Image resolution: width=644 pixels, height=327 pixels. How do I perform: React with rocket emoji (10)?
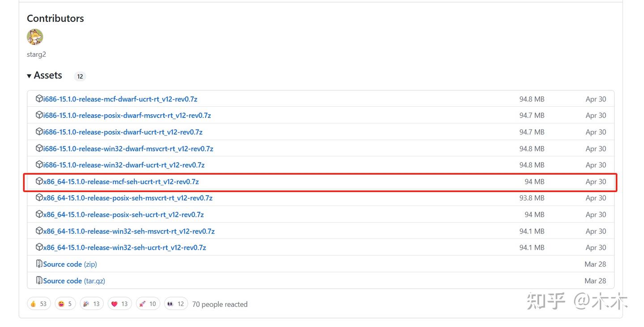[148, 304]
